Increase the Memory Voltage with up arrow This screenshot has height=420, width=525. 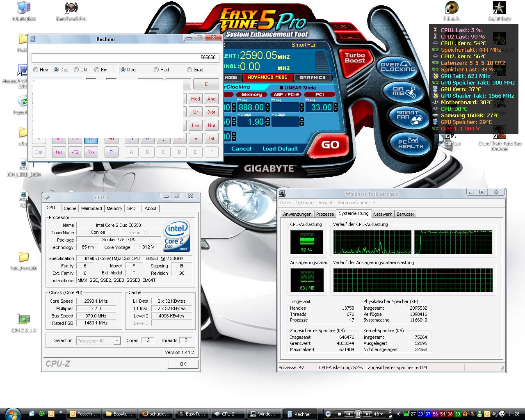point(268,119)
